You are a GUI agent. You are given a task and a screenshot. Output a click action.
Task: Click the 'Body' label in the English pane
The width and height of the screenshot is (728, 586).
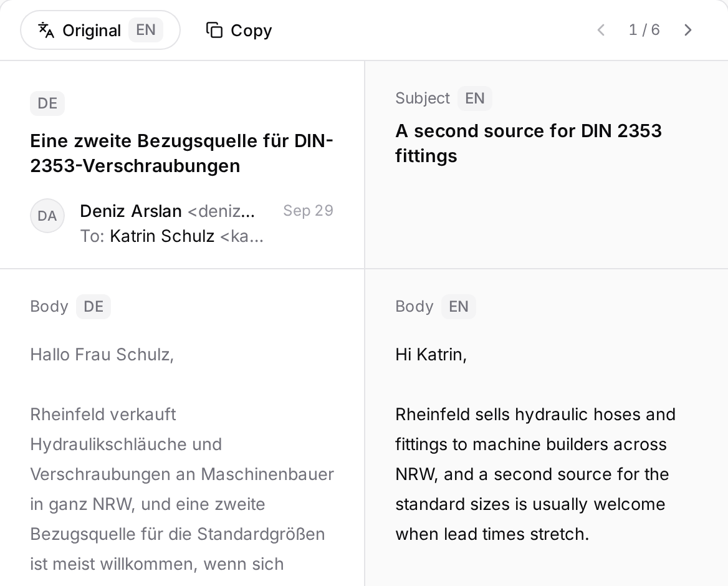pyautogui.click(x=414, y=307)
